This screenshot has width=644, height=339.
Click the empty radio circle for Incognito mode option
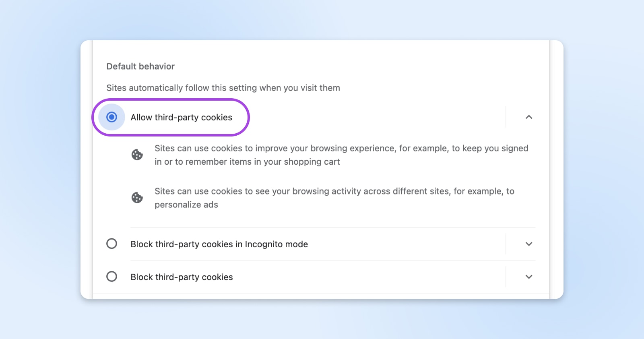112,244
